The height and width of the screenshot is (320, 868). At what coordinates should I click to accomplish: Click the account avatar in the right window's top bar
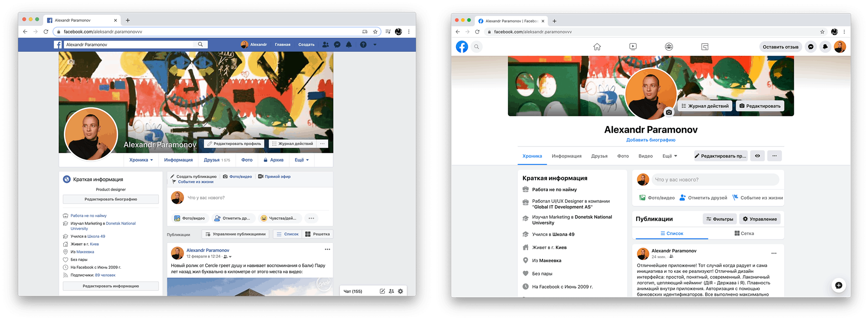pos(840,47)
